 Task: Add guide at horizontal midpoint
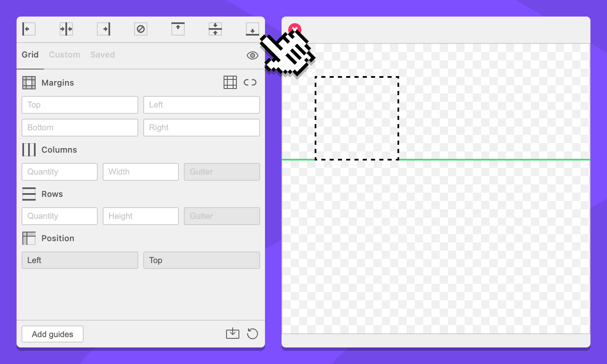pos(215,29)
